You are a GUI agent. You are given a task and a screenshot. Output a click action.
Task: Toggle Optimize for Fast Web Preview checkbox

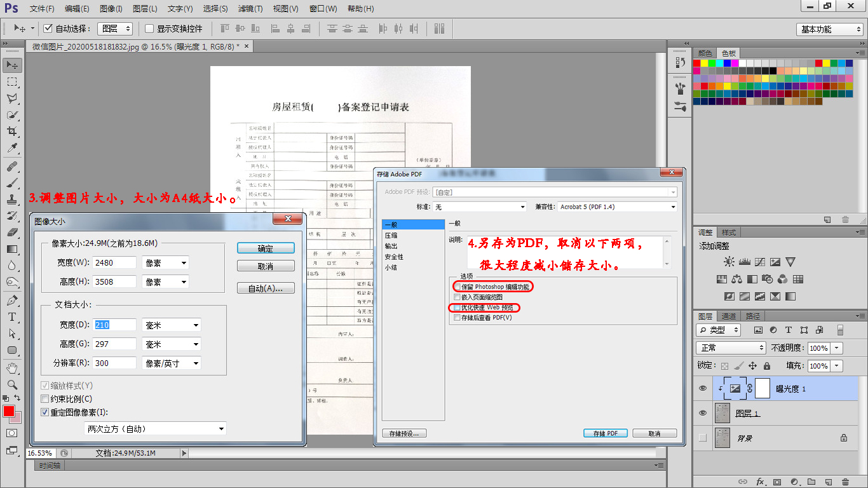458,308
